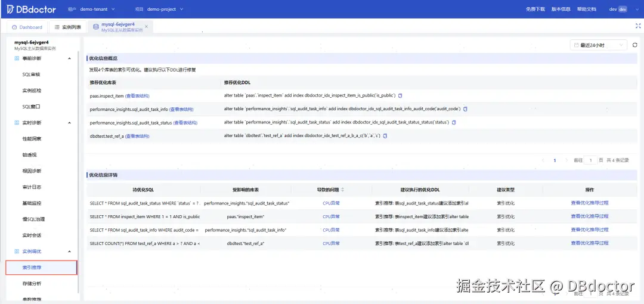Copy the sql_audit_task_info DDL statement
644x304 pixels.
[x=465, y=109]
